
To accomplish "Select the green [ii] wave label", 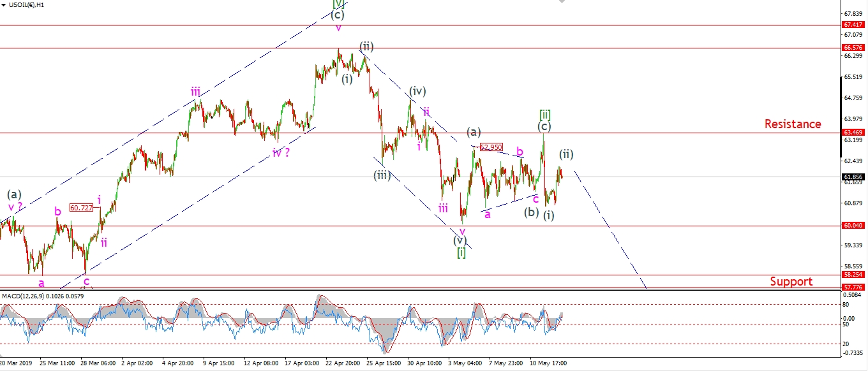I will coord(544,114).
